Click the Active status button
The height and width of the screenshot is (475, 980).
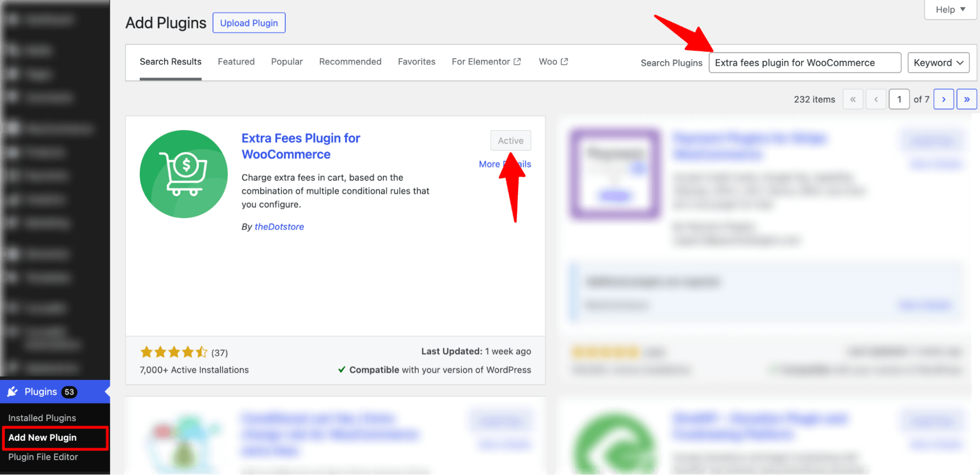point(511,141)
